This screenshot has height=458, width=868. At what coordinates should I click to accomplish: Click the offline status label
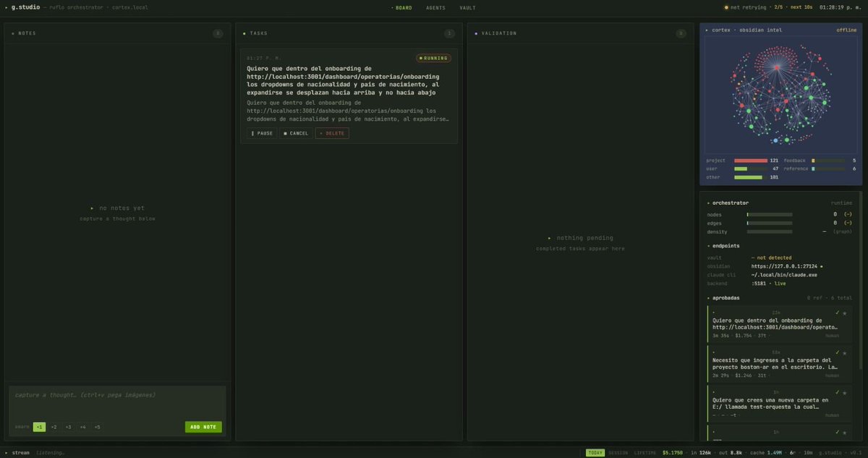click(846, 30)
